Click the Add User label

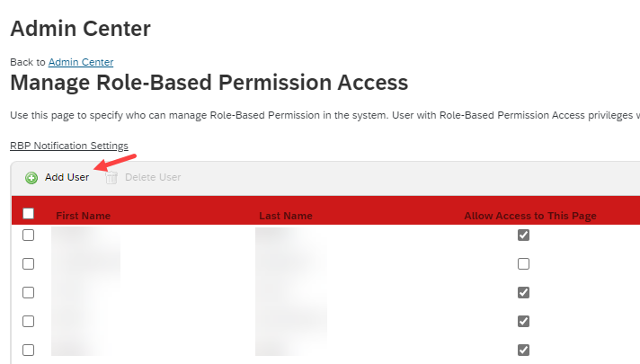pyautogui.click(x=67, y=177)
